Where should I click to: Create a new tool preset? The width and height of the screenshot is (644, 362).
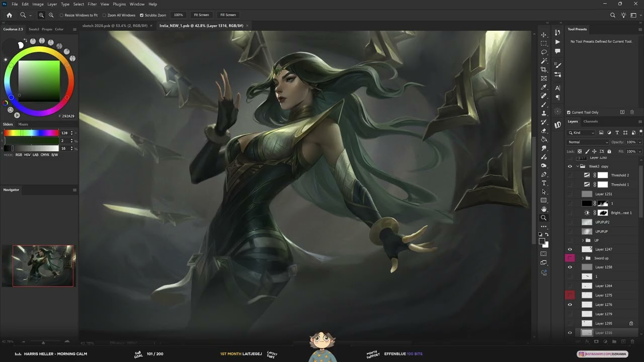[x=622, y=112]
